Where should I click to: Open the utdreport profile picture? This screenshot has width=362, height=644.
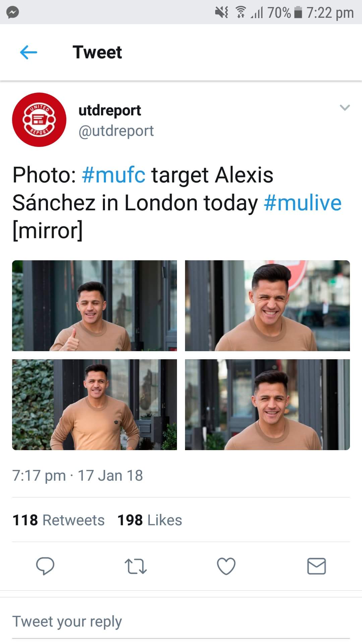pyautogui.click(x=39, y=120)
